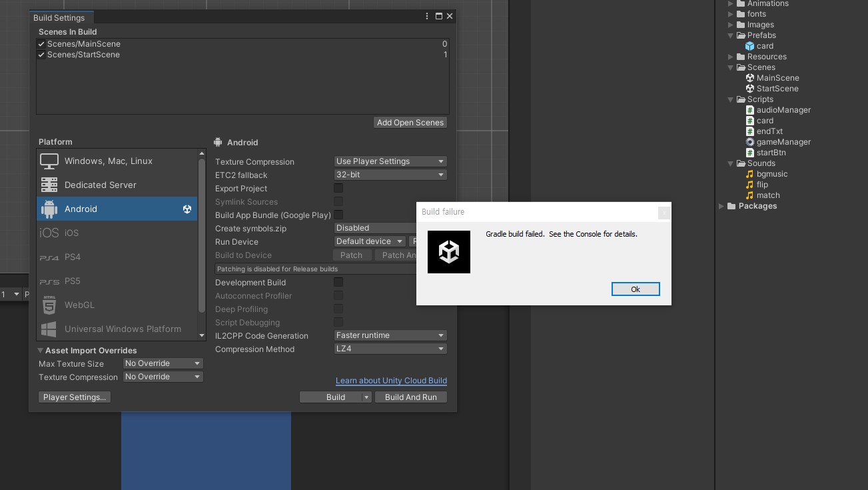Click the Unity logo in Build failure dialog

click(x=449, y=252)
